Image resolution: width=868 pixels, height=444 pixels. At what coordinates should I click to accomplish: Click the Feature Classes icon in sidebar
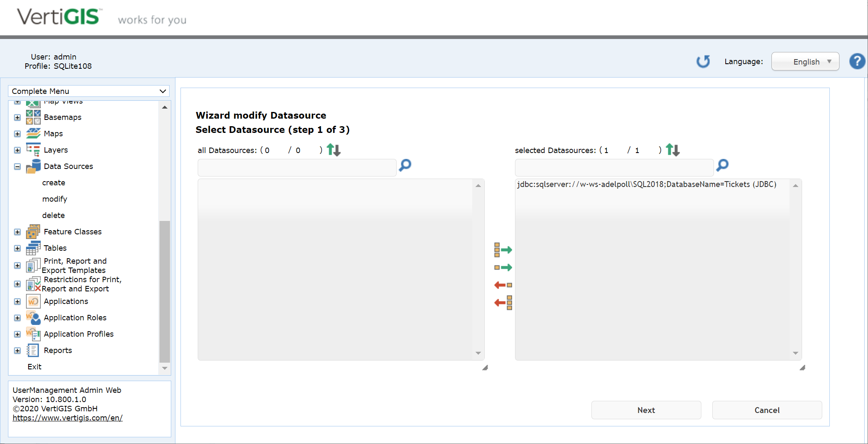(33, 231)
